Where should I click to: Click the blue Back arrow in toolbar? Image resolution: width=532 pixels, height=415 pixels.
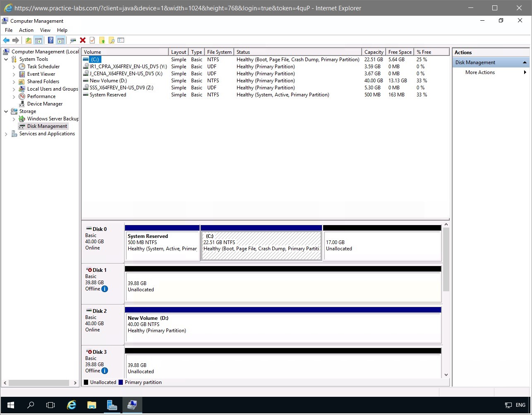(x=6, y=40)
